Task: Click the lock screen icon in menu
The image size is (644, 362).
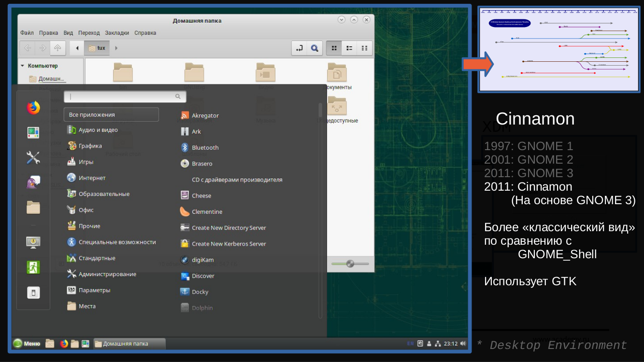Action: point(33,242)
